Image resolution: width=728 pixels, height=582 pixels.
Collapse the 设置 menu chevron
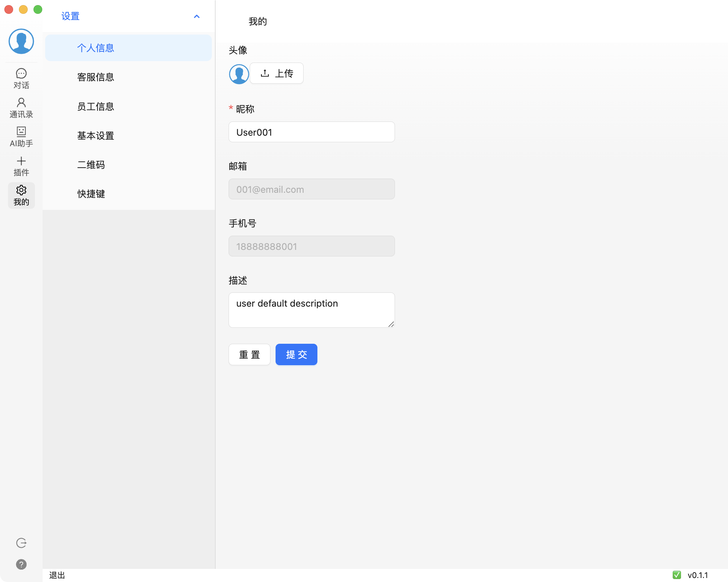[197, 16]
